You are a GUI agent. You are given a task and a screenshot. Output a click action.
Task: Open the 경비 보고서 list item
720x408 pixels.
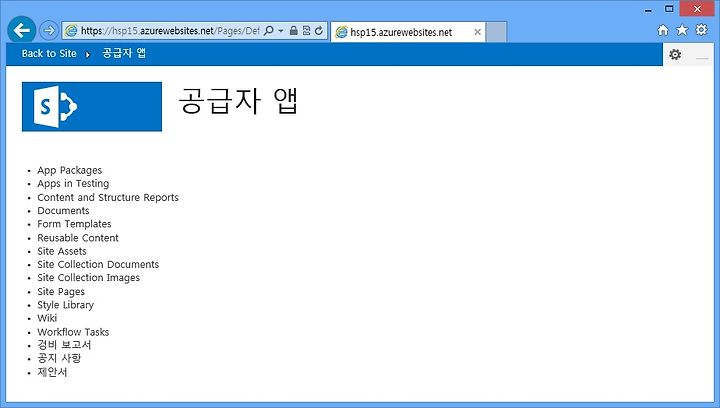tap(64, 345)
